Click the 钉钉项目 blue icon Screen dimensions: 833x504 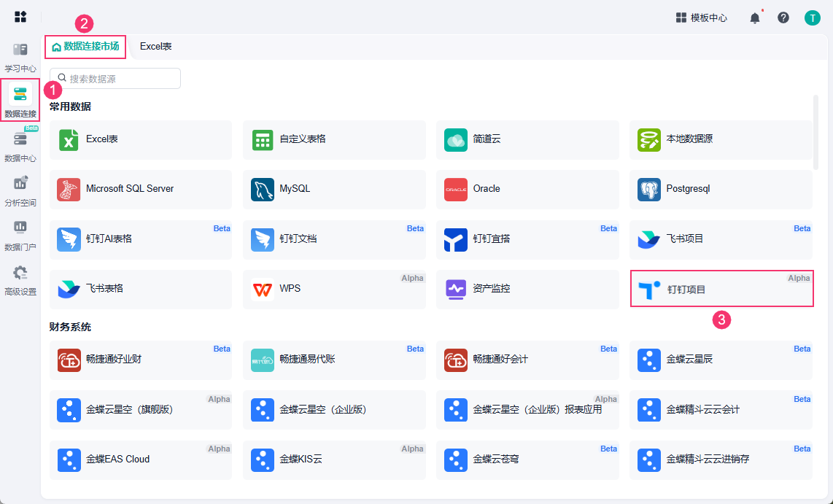pyautogui.click(x=649, y=290)
